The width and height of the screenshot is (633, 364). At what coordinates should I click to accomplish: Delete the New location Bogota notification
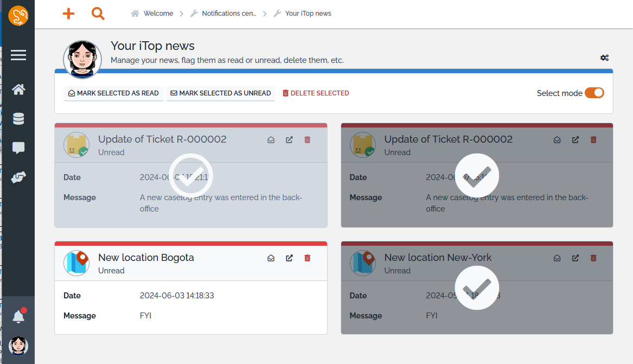pos(308,258)
